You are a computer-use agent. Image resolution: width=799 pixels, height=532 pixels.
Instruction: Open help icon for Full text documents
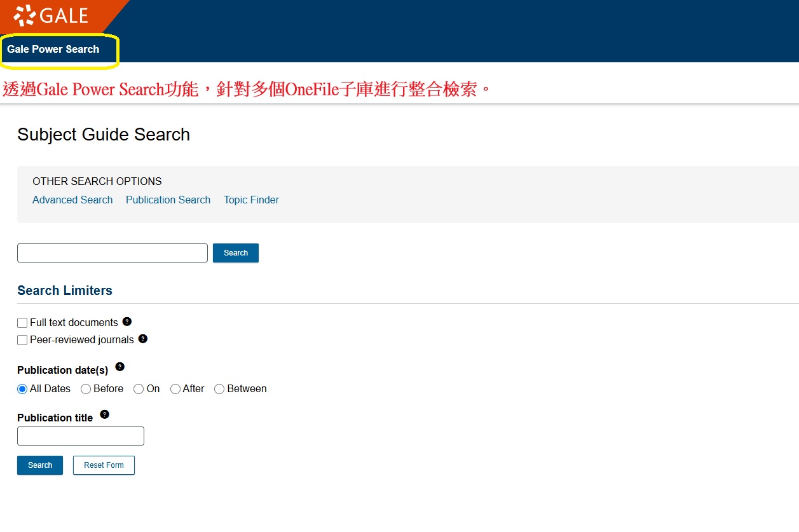pos(127,322)
